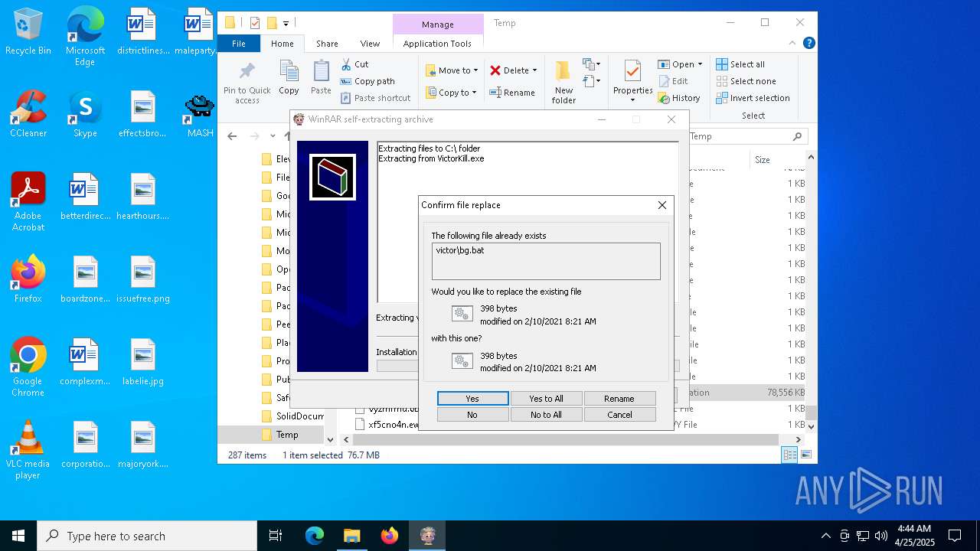980x551 pixels.
Task: Select VLC media player desktop icon
Action: (x=28, y=450)
